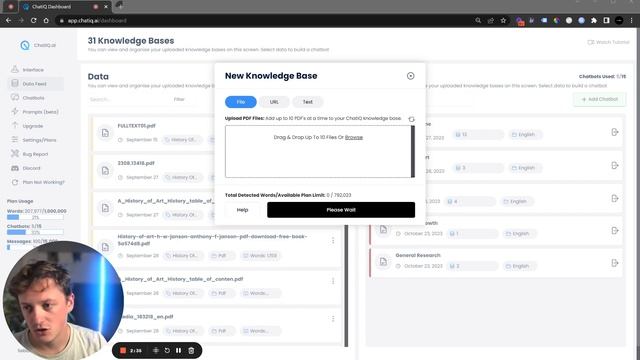
Task: Open the Filter dropdown in Data panel
Action: [x=180, y=99]
